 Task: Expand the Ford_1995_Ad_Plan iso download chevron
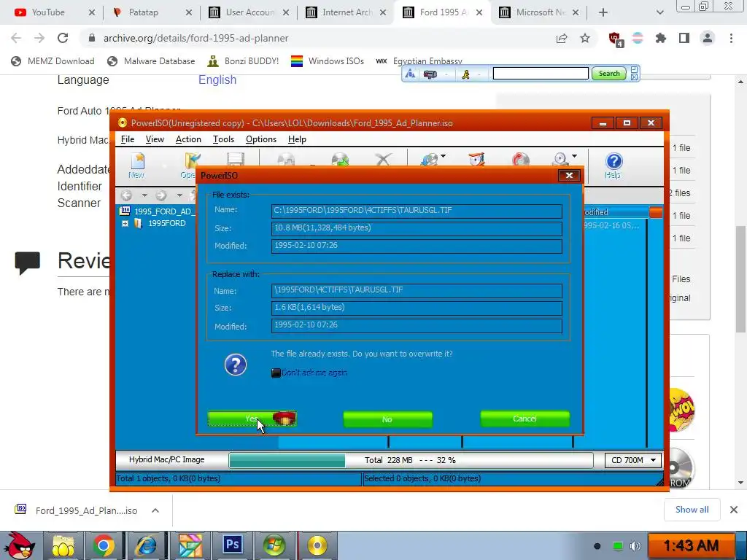(155, 510)
